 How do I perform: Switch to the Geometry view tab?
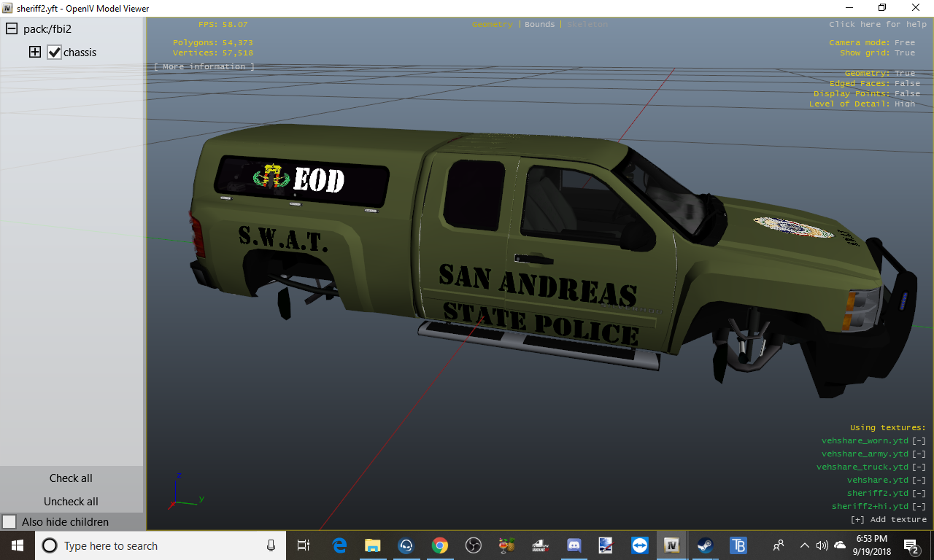click(493, 25)
